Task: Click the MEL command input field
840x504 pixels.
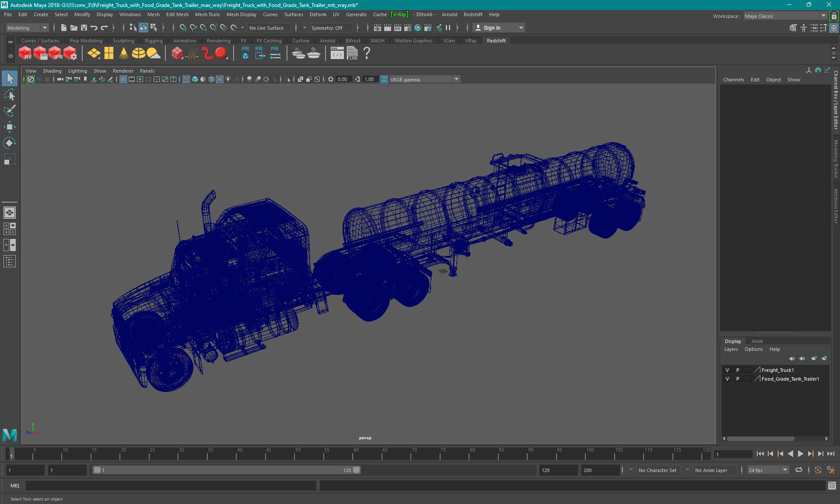Action: point(171,486)
